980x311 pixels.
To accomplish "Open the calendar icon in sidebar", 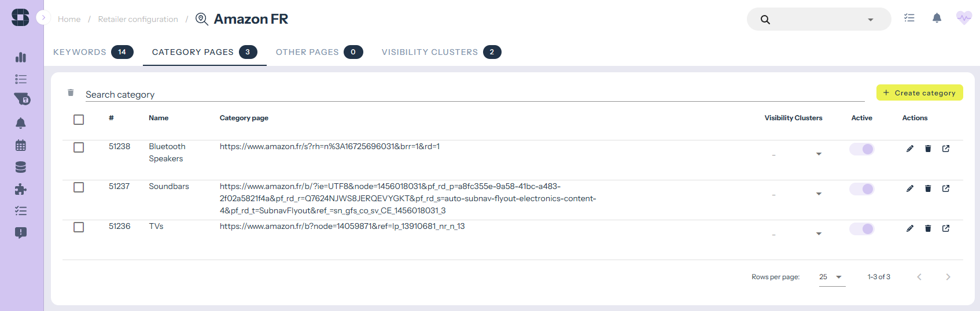I will coord(21,145).
